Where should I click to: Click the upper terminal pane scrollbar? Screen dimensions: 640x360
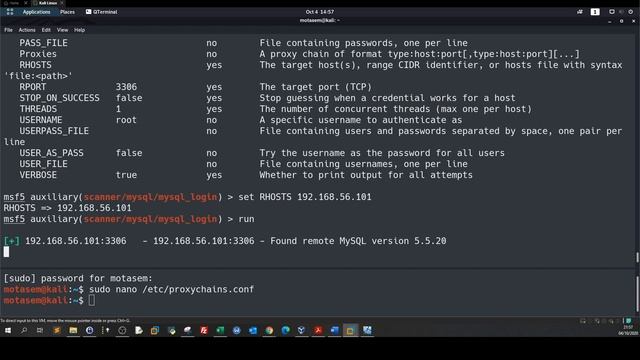click(x=637, y=258)
